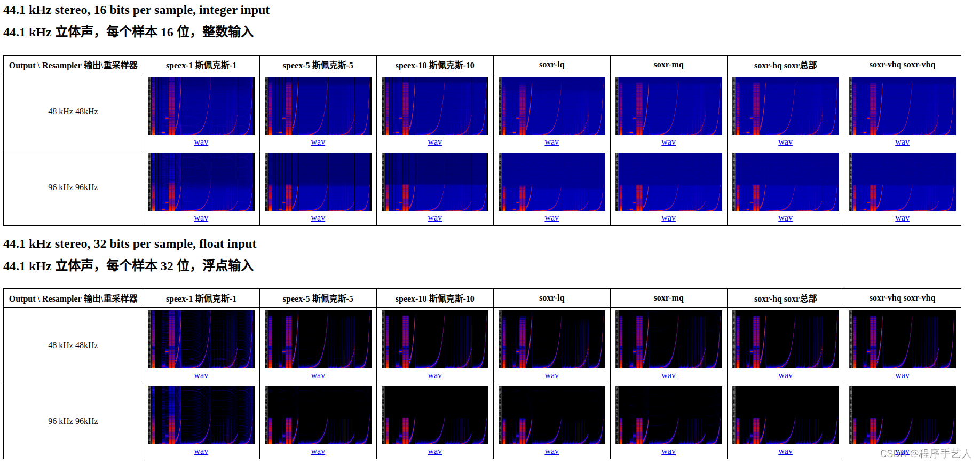View speex-5 96 kHz spectrogram in integer input table

click(x=318, y=182)
